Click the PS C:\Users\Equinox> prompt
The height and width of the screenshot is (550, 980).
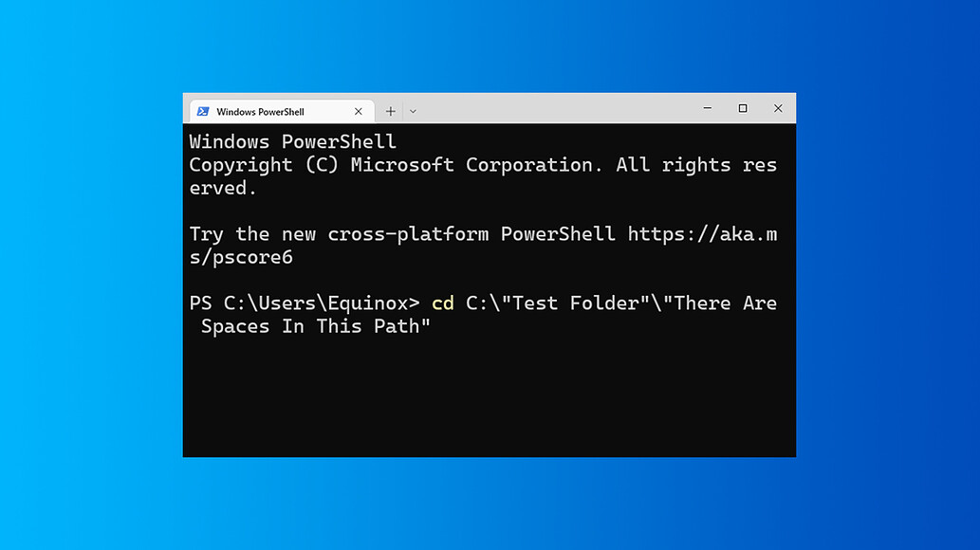[x=304, y=303]
